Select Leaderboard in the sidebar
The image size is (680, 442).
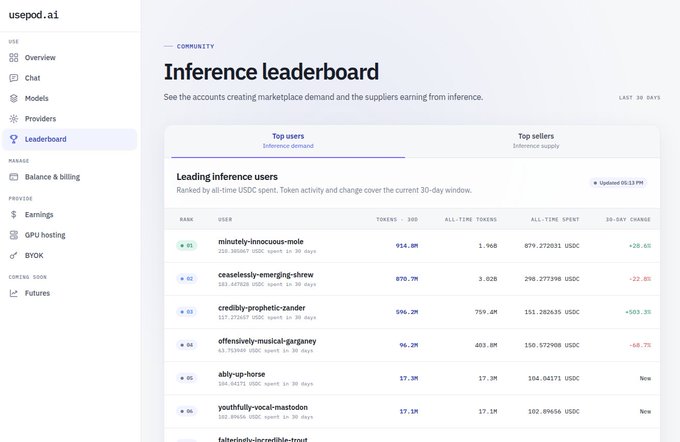coord(69,139)
